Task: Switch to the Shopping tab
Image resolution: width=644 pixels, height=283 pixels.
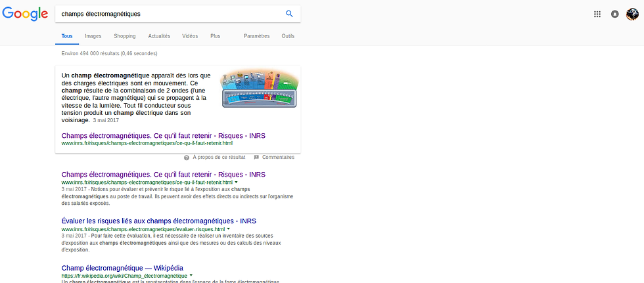Action: (x=125, y=36)
